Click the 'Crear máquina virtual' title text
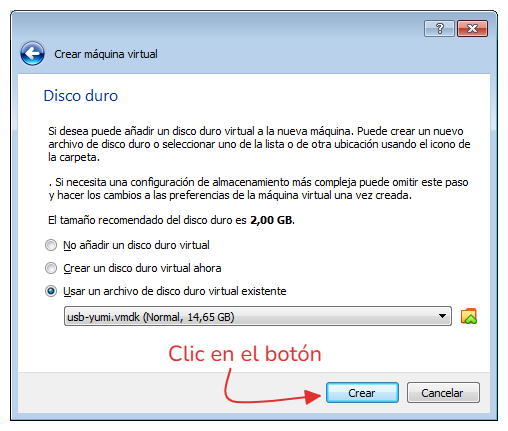Image resolution: width=508 pixels, height=431 pixels. click(106, 54)
